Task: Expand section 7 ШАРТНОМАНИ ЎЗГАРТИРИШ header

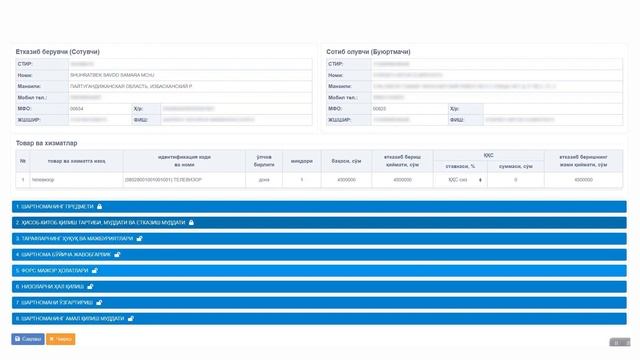Action: pos(319,302)
